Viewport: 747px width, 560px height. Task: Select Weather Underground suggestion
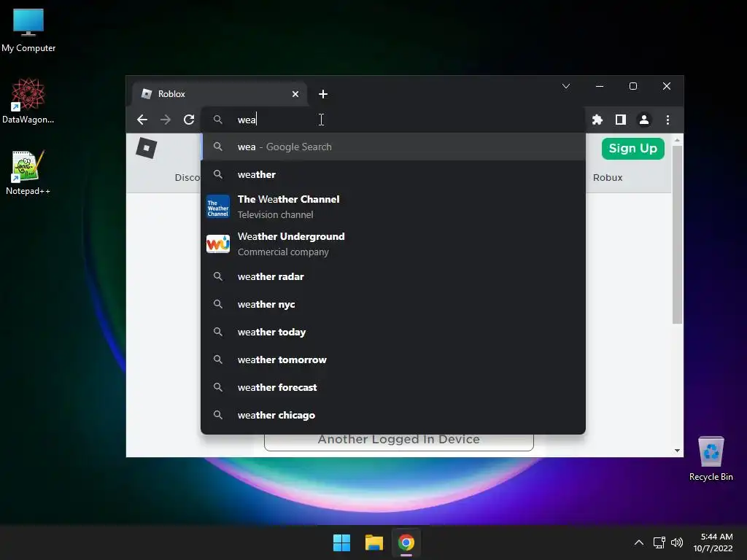[x=393, y=244]
